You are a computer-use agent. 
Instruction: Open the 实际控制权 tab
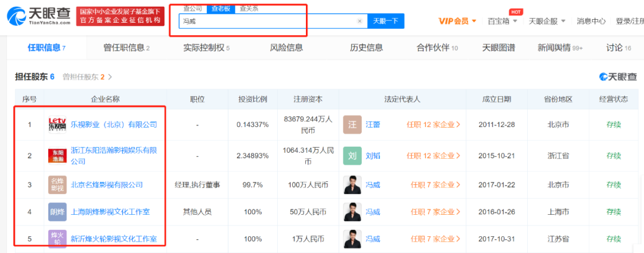coord(206,48)
